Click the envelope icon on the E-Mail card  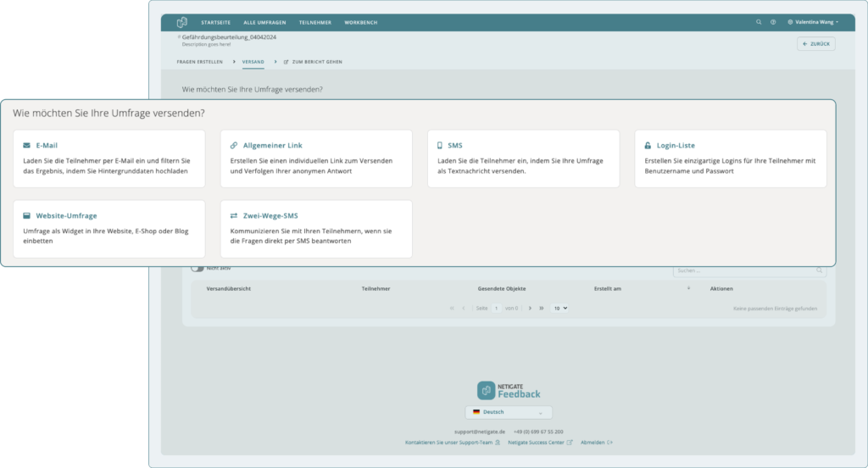coord(26,145)
